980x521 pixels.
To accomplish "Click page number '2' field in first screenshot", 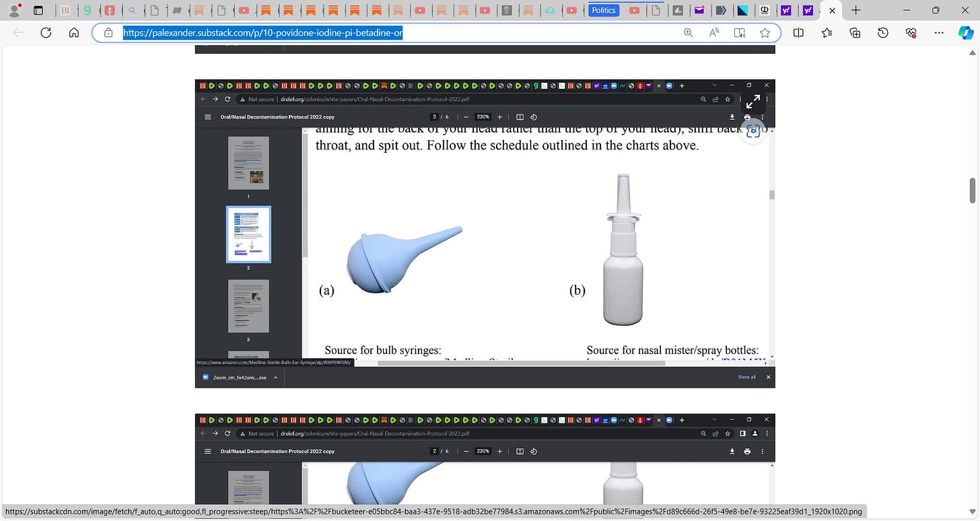I will (x=435, y=116).
